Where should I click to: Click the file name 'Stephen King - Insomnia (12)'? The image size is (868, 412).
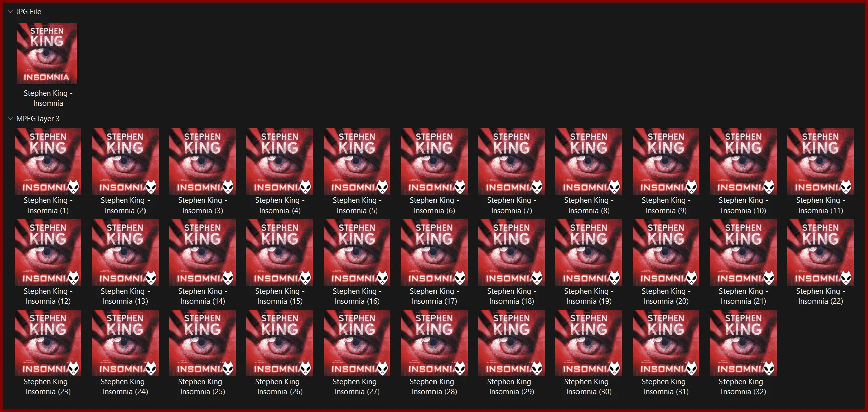click(48, 296)
